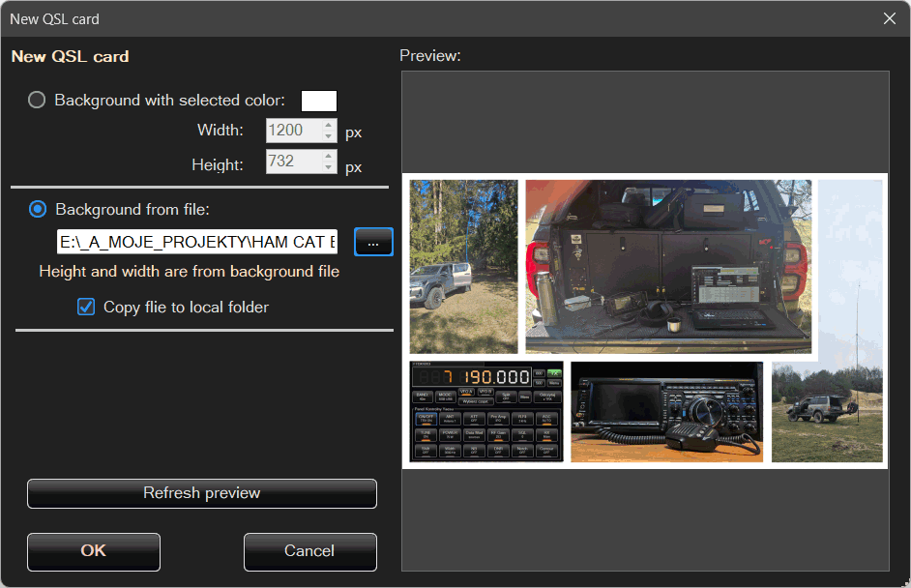The image size is (911, 588).
Task: Increase Height using the up arrow
Action: 329,156
